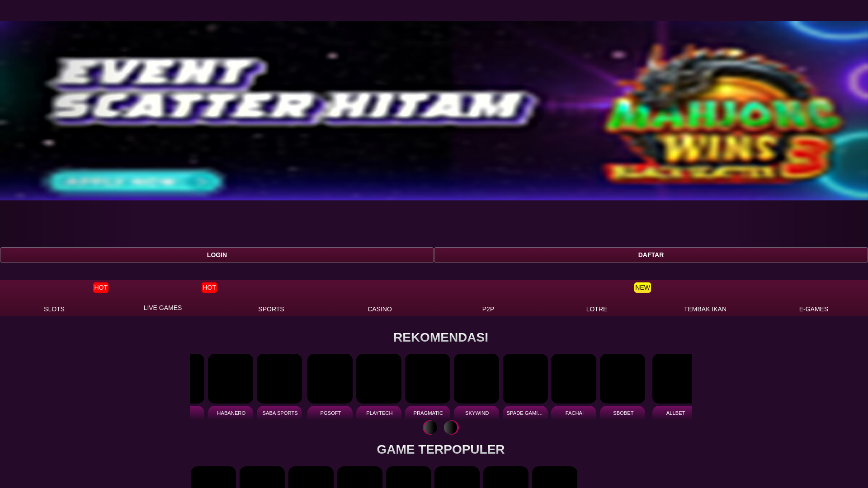This screenshot has width=868, height=488.
Task: Click the previous arrow under Rekomendasi carousel
Action: 430,427
